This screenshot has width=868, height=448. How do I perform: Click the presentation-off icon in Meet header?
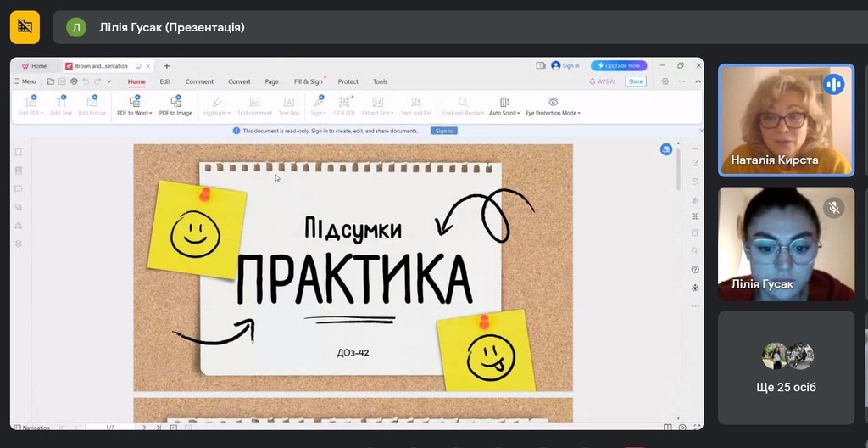click(x=25, y=27)
